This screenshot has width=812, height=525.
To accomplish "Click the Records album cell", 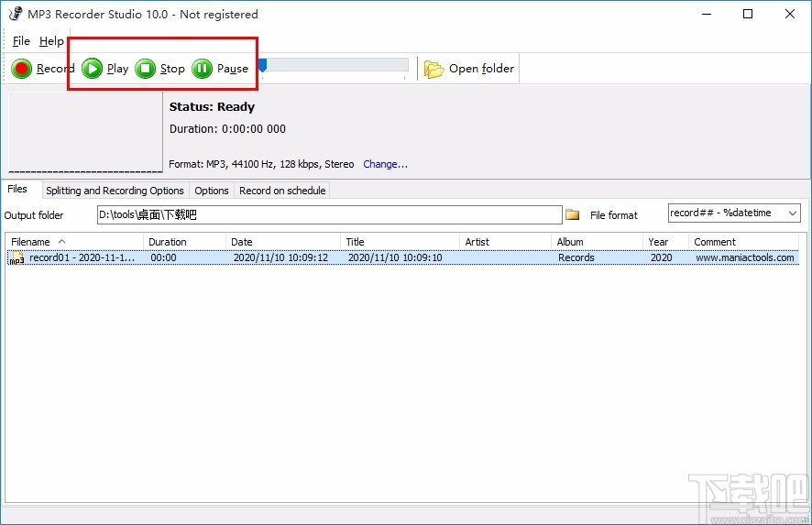I will pyautogui.click(x=576, y=257).
